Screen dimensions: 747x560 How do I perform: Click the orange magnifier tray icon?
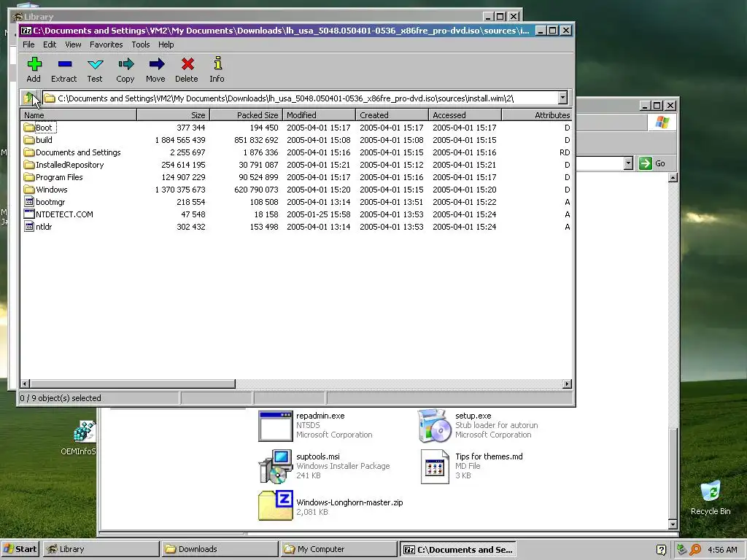click(x=695, y=550)
